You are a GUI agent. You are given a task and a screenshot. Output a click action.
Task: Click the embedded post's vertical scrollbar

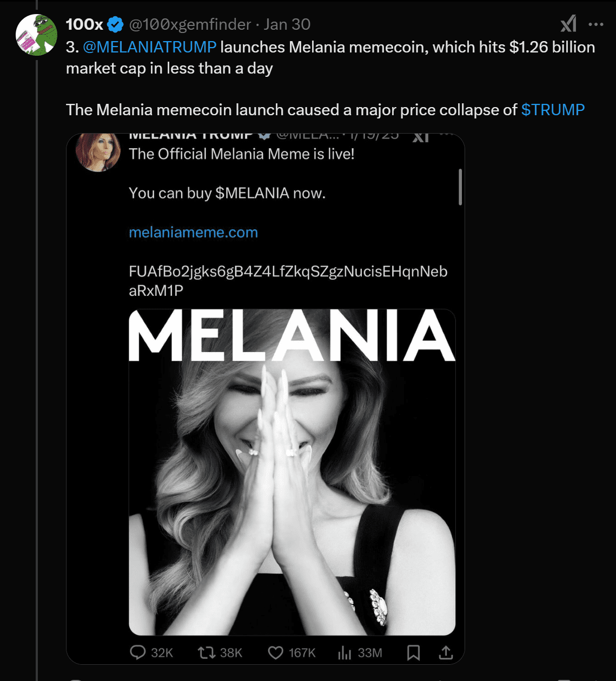coord(460,187)
